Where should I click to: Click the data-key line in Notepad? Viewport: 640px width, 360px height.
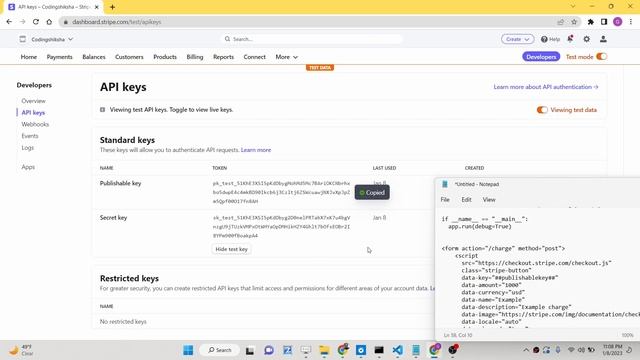click(x=510, y=278)
